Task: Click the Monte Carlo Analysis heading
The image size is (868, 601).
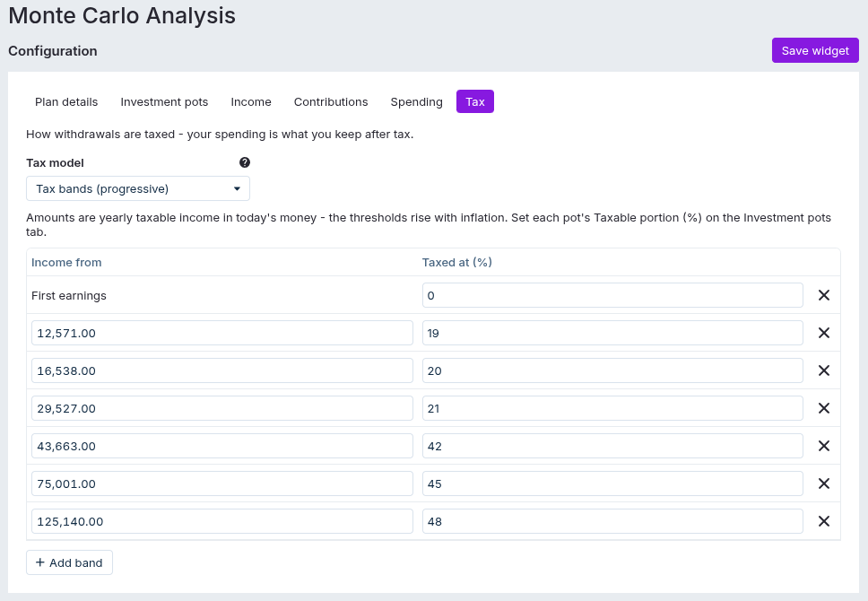Action: pos(122,15)
